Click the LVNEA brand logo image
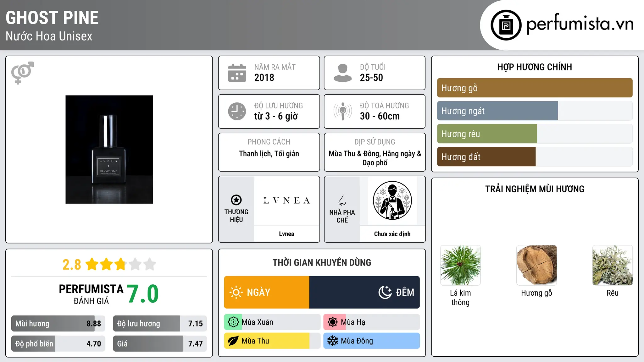The image size is (644, 362). click(x=286, y=200)
